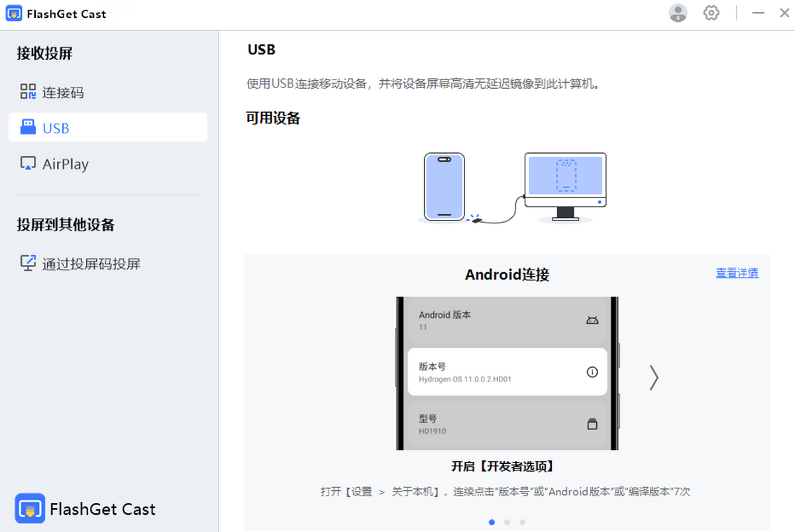Select the first carousel page dot
The width and height of the screenshot is (795, 532).
492,522
